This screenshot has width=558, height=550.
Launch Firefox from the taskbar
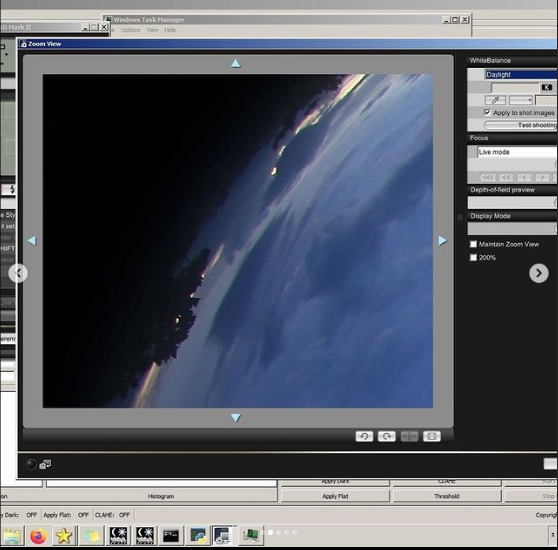pyautogui.click(x=38, y=536)
